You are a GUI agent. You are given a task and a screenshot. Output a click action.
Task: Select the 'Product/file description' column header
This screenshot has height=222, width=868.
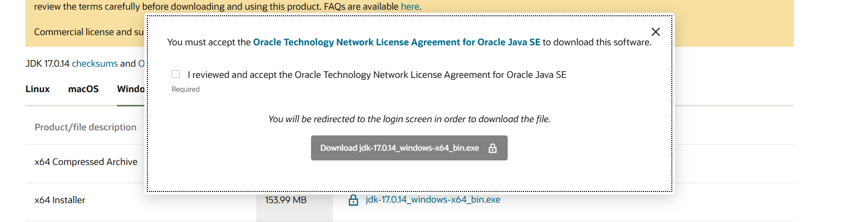coord(85,127)
